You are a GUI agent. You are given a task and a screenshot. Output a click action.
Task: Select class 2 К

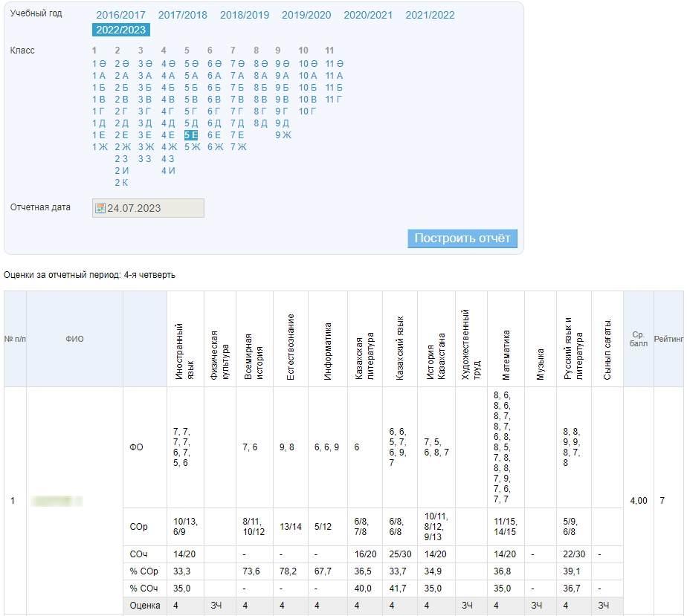coord(121,183)
